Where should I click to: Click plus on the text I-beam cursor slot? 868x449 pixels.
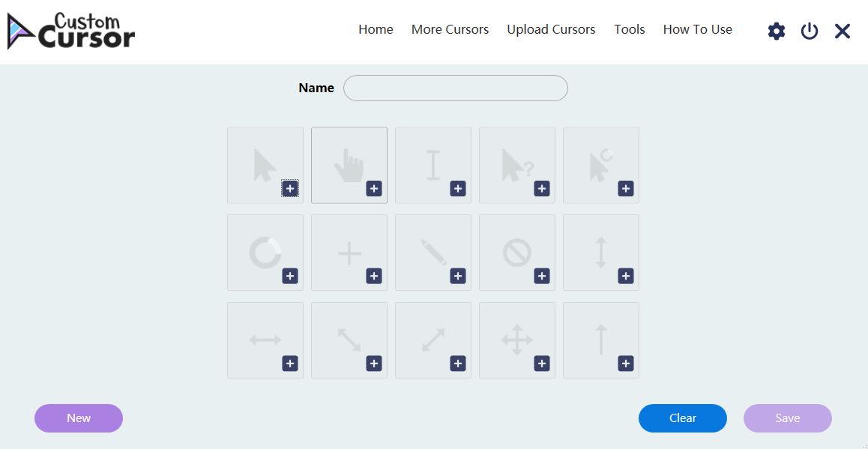(458, 188)
